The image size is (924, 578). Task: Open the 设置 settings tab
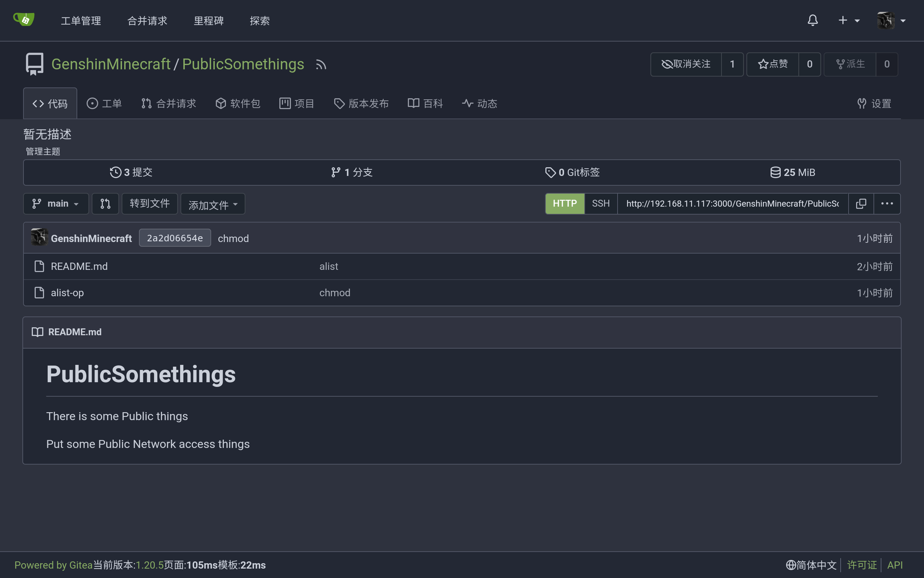(x=874, y=103)
